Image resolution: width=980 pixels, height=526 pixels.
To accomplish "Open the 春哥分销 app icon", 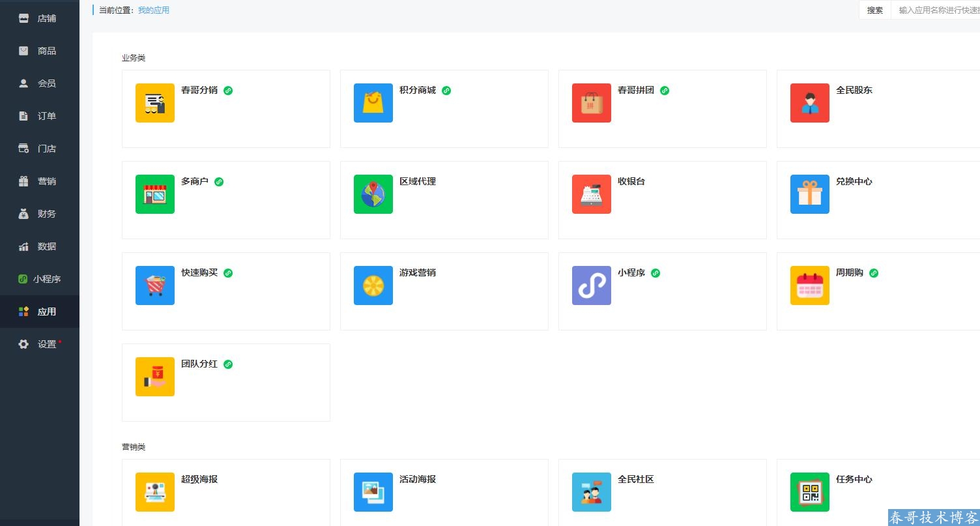I will (x=155, y=103).
